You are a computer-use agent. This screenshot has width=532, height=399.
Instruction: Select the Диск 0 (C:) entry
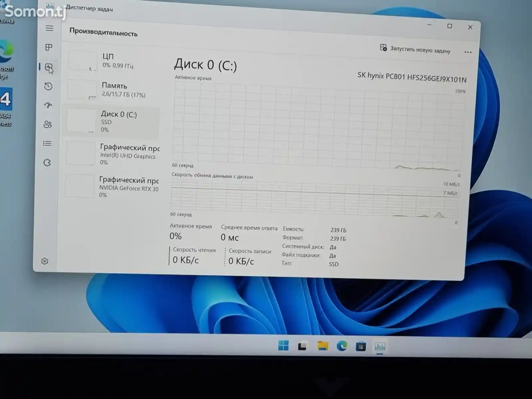111,122
